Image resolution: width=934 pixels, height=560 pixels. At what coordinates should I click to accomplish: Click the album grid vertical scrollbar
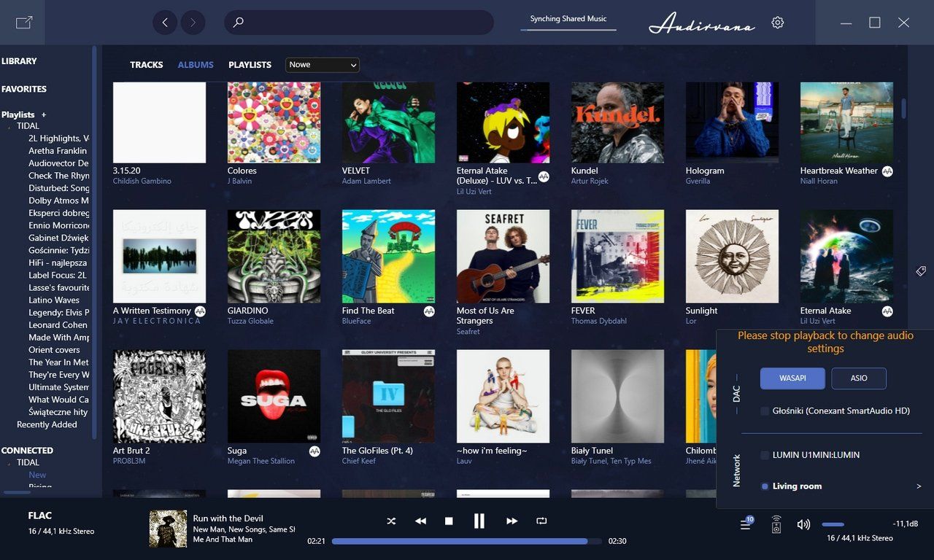tap(903, 109)
